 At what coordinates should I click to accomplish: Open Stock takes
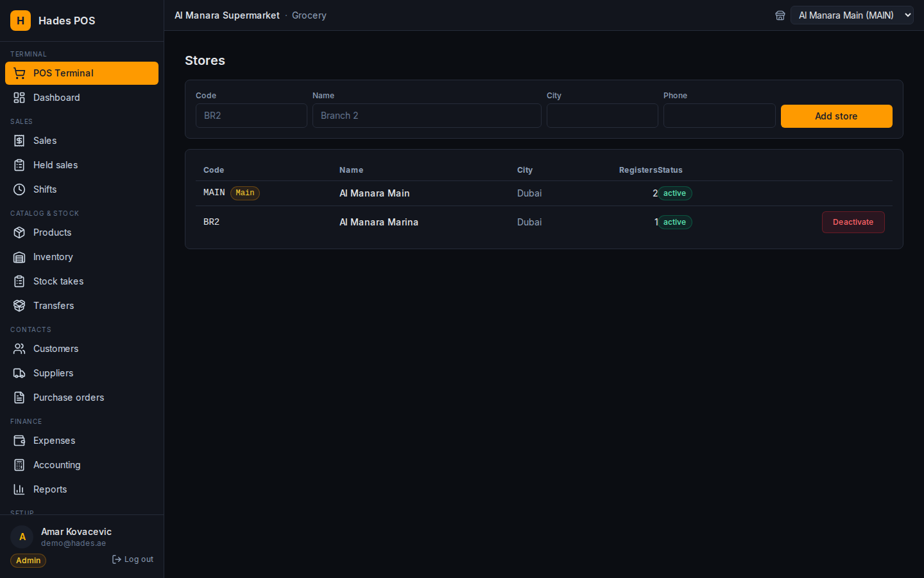point(81,281)
